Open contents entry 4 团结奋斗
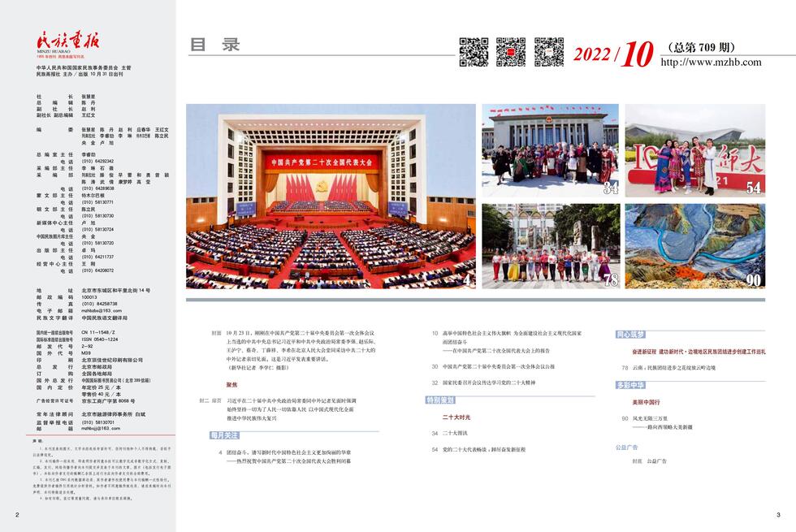This screenshot has height=532, width=796. pyautogui.click(x=285, y=456)
